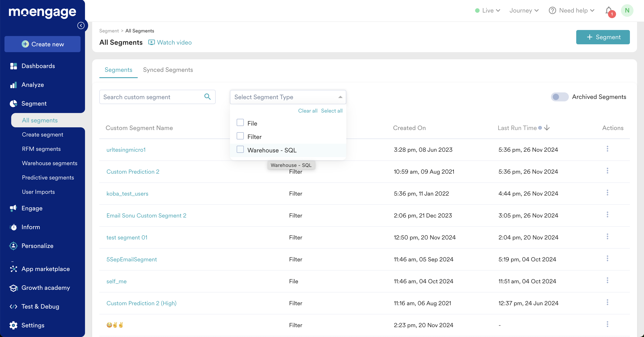Click the notification bell icon
644x337 pixels.
tap(608, 10)
